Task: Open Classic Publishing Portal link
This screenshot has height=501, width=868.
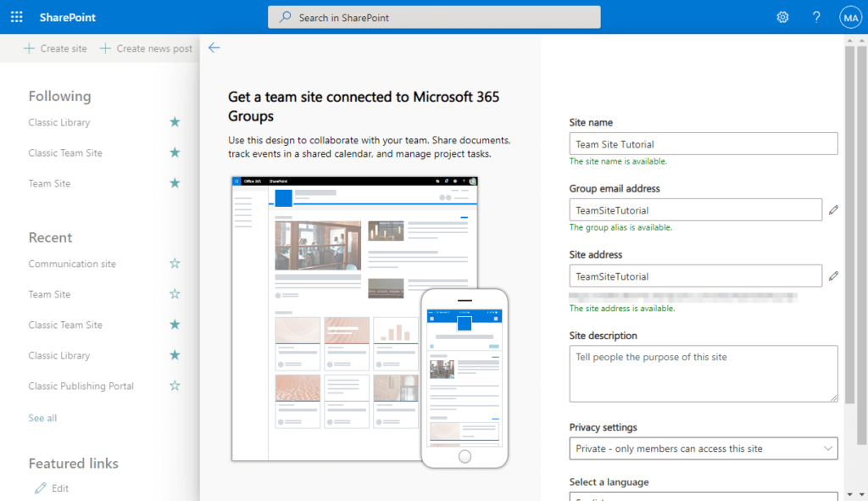Action: tap(81, 386)
